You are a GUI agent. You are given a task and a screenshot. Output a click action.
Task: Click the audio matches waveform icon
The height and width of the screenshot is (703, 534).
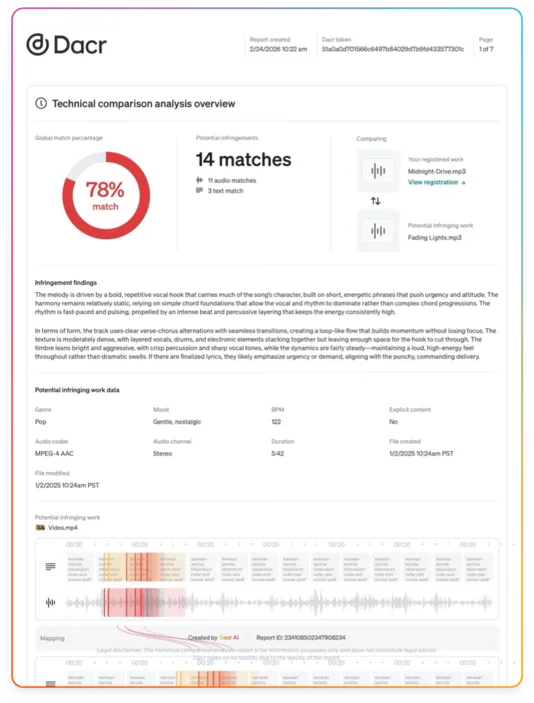click(200, 180)
